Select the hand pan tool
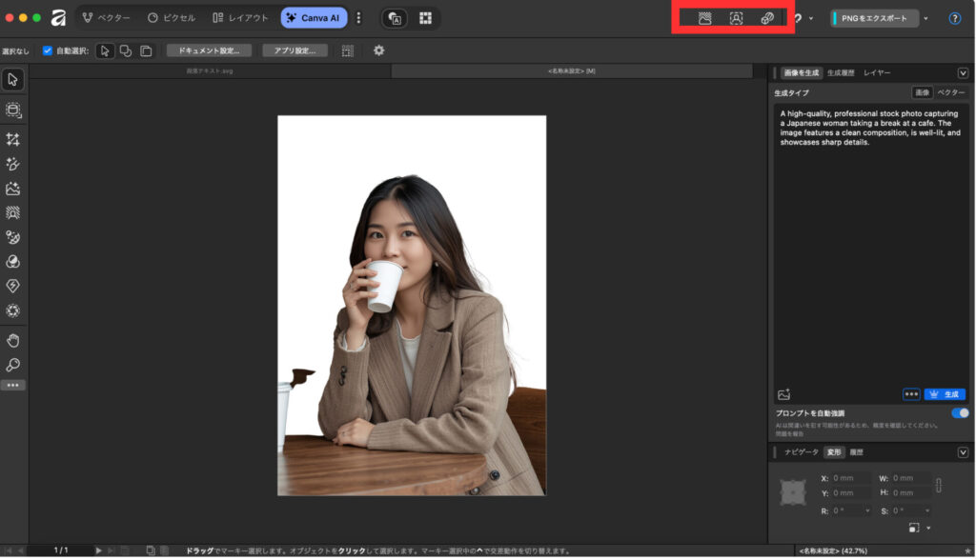 13,340
